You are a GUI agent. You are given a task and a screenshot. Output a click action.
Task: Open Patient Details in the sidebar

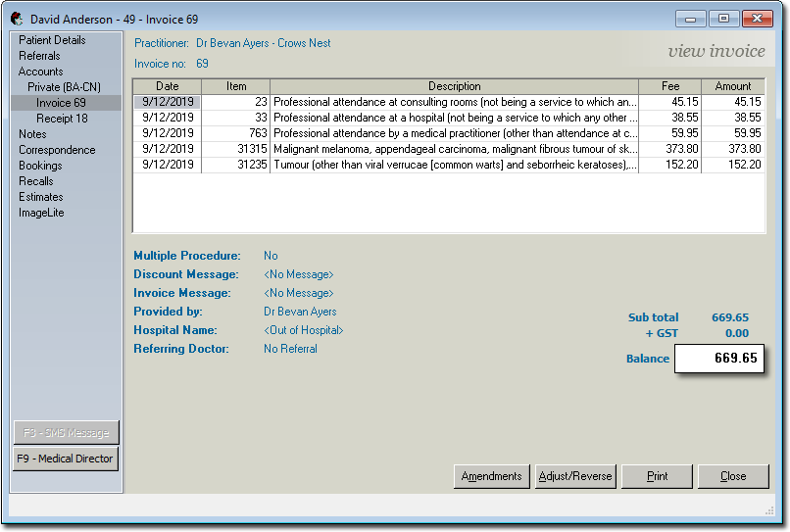click(52, 40)
